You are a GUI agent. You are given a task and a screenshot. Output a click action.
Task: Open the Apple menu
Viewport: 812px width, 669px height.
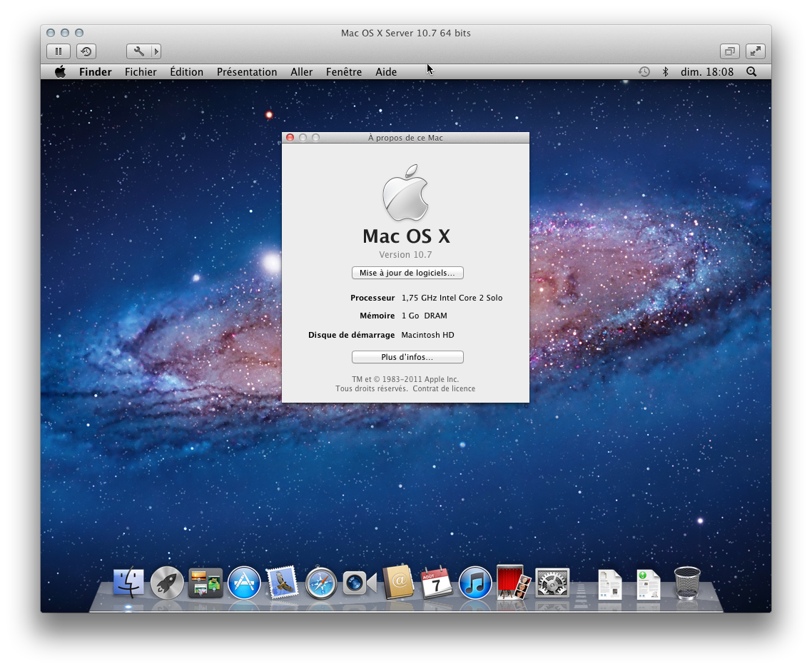(61, 72)
